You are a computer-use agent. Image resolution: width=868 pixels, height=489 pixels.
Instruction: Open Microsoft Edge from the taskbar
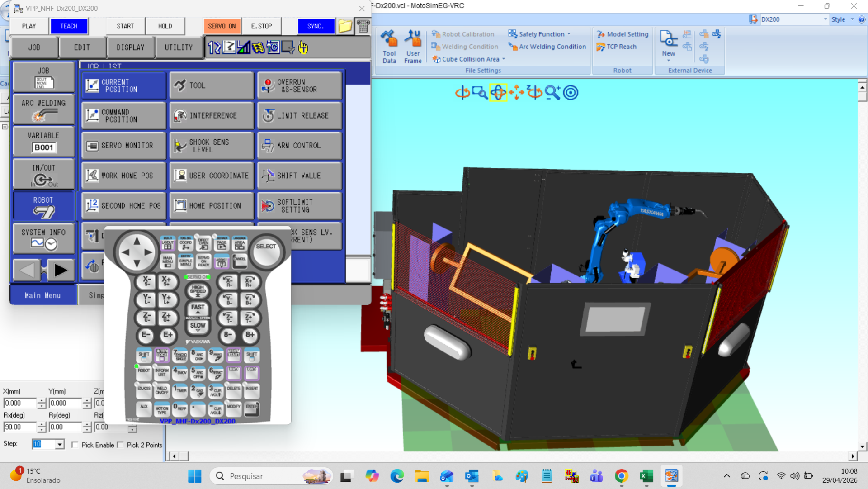point(397,476)
